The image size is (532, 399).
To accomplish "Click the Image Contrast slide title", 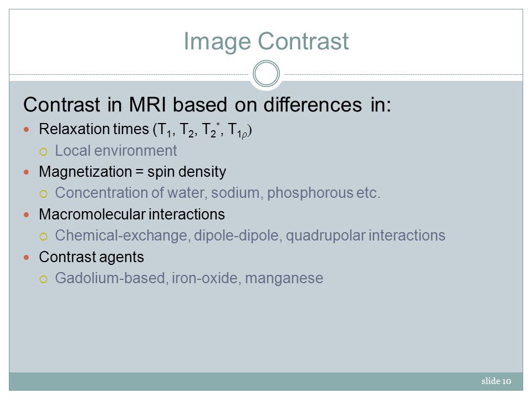I will point(266,42).
